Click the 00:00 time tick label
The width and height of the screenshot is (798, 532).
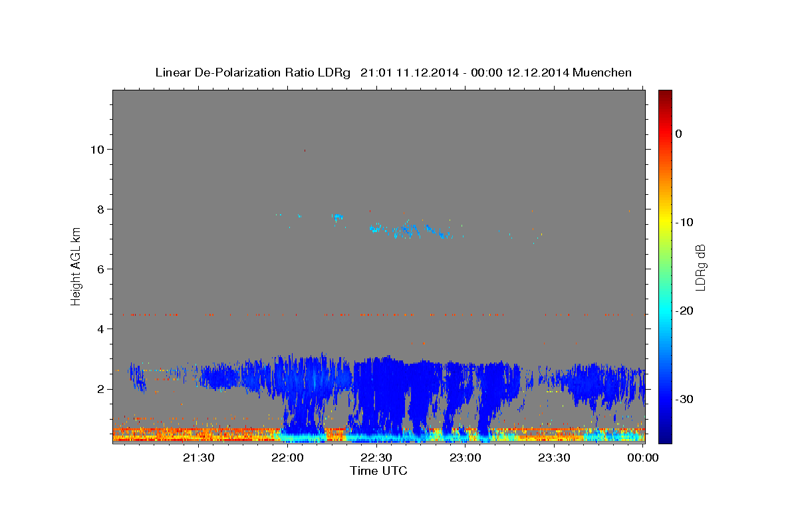[643, 458]
